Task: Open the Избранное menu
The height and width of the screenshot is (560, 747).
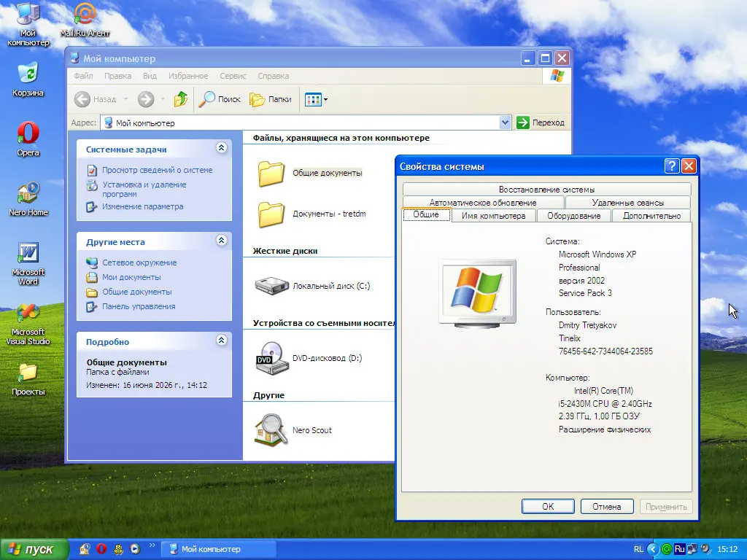Action: (188, 76)
